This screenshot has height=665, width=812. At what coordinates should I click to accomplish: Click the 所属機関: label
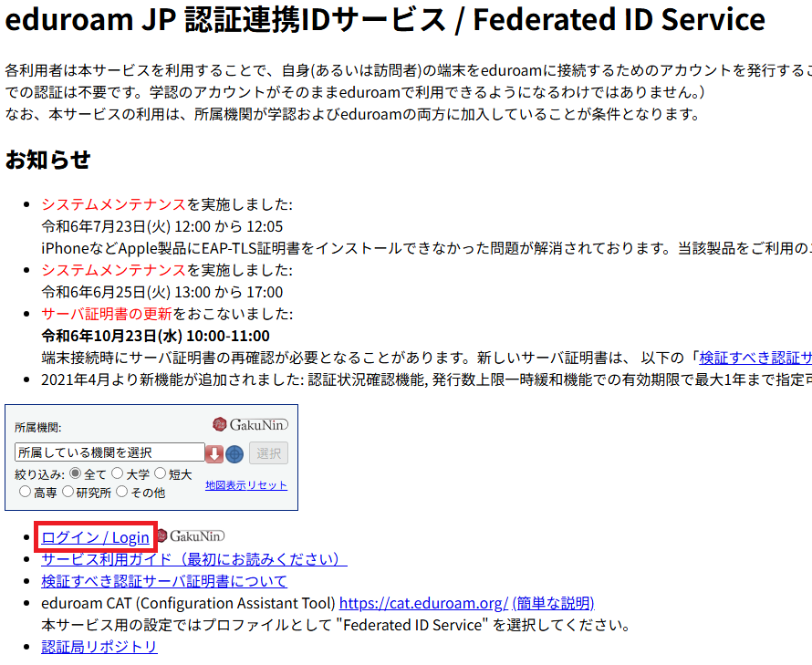(x=38, y=428)
